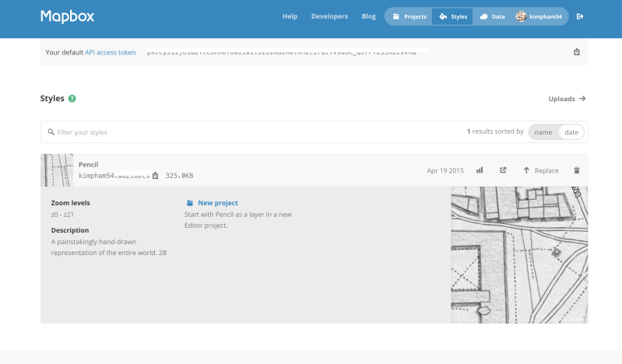Open the API access token link
This screenshot has width=622, height=364.
[111, 52]
